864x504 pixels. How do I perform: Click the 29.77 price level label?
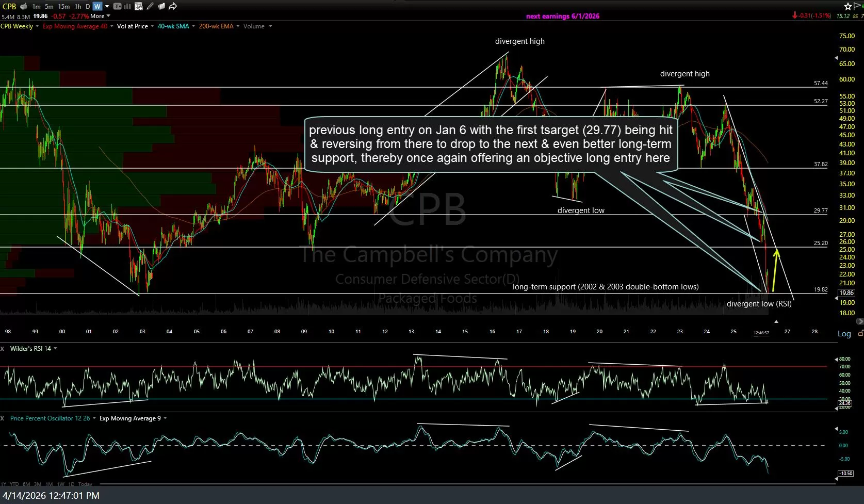(x=821, y=210)
